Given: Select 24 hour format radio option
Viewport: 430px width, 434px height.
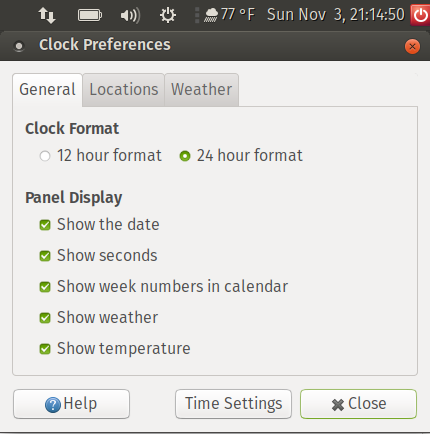Looking at the screenshot, I should (185, 156).
